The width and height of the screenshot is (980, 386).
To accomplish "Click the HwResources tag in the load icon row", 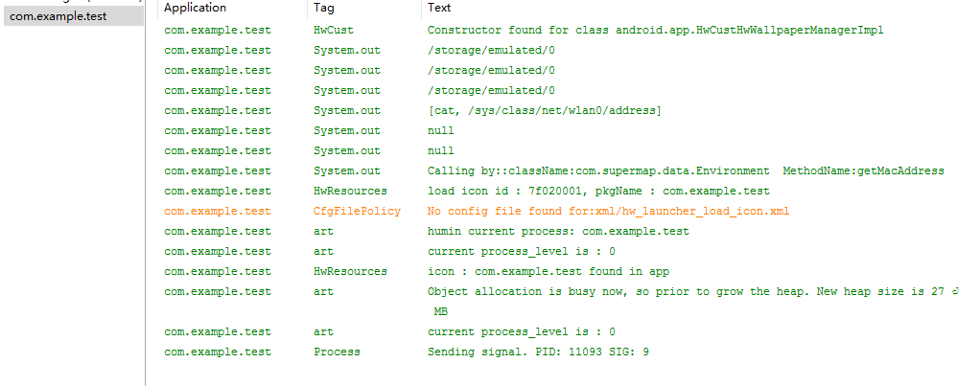I will [x=350, y=192].
